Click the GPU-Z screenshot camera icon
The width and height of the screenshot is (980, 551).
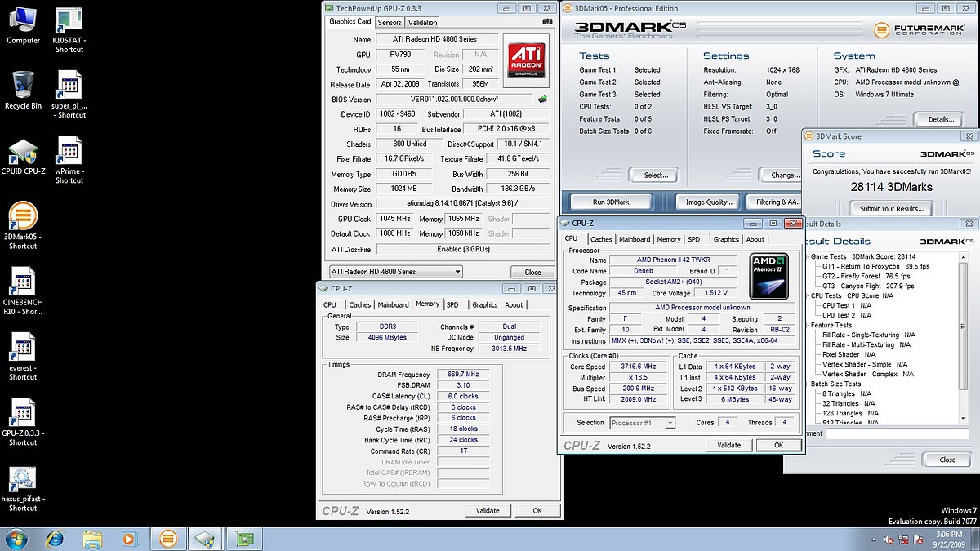click(547, 22)
